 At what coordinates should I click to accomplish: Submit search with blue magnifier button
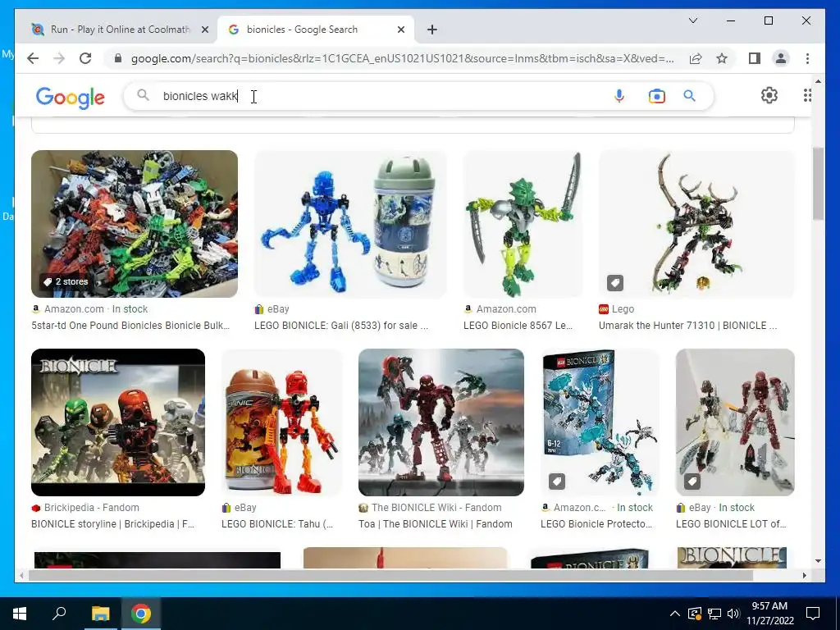tap(689, 96)
